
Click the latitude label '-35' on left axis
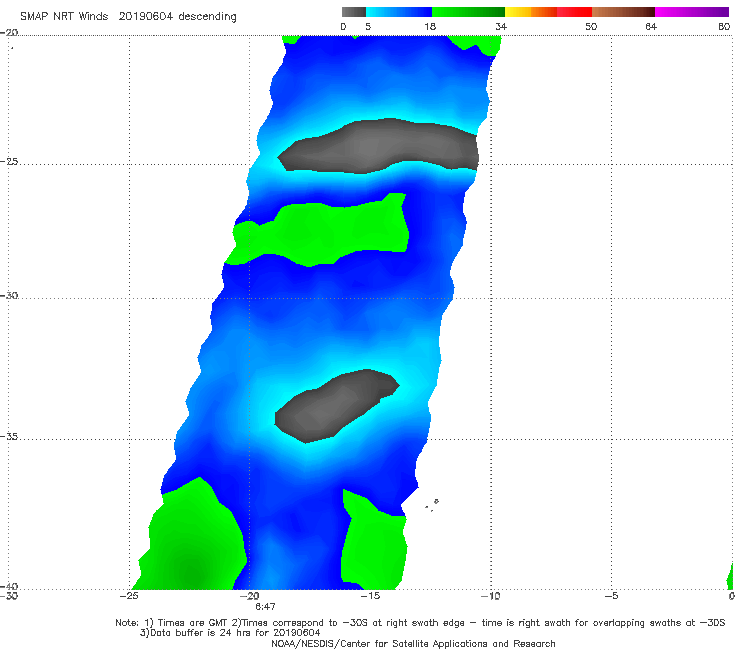click(x=9, y=436)
